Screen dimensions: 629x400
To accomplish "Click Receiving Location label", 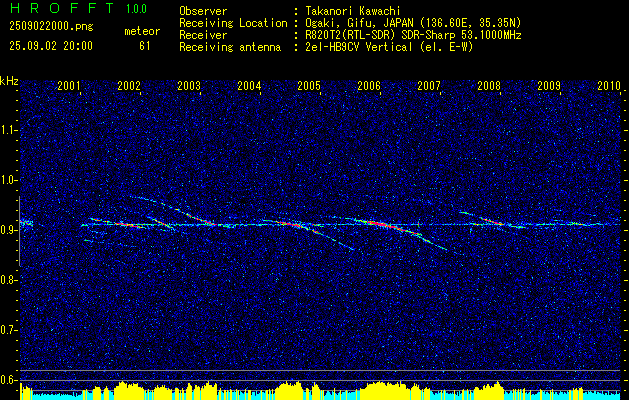I will 233,23.
